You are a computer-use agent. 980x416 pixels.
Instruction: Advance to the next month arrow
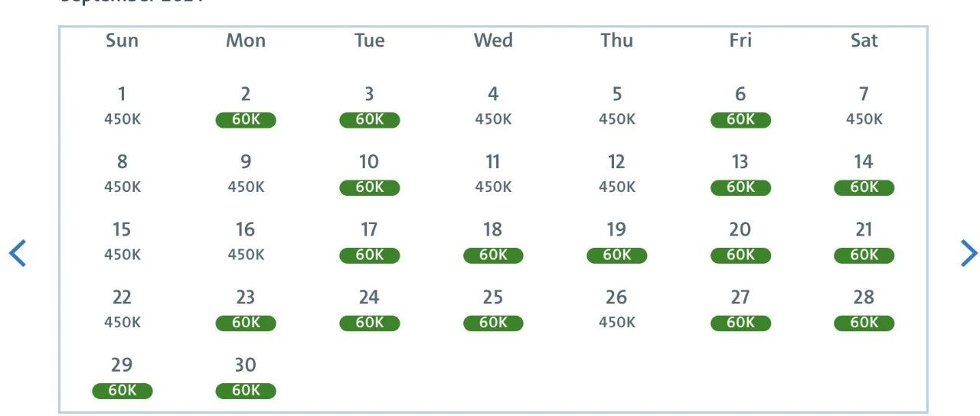click(x=969, y=253)
